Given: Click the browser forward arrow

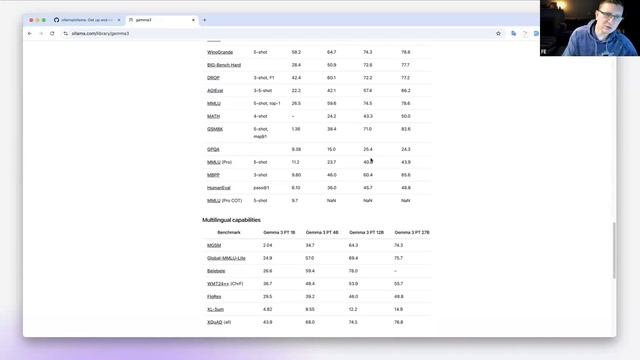Looking at the screenshot, I should [x=41, y=33].
